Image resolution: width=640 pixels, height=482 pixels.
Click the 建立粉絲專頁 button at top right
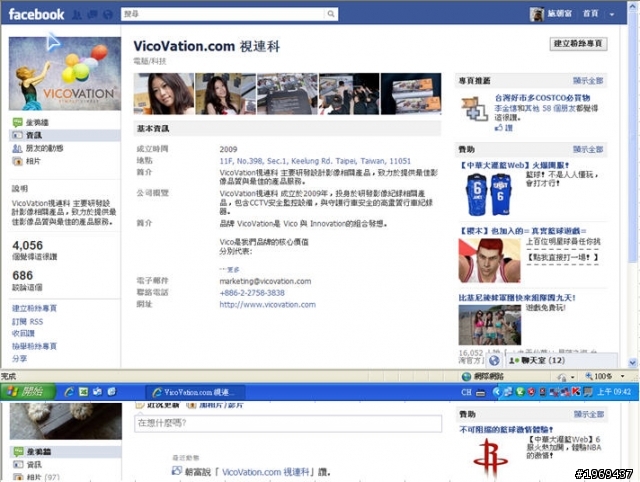pyautogui.click(x=578, y=44)
